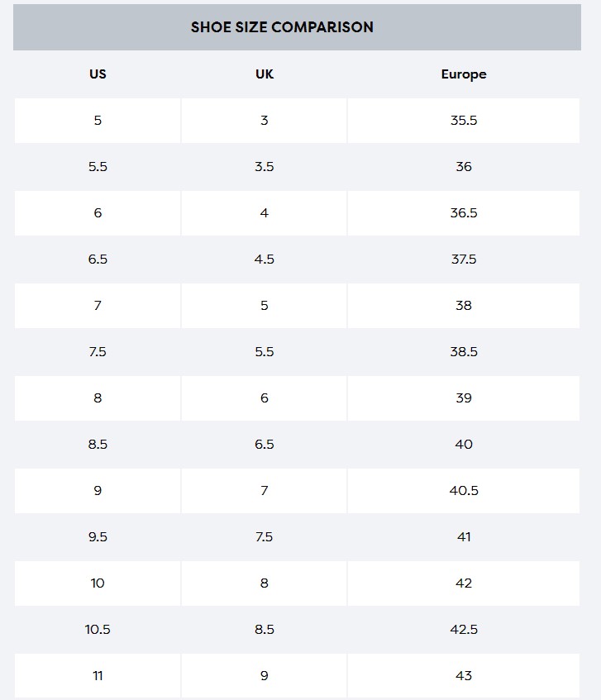601x700 pixels.
Task: Click Europe size 43 cell
Action: (x=464, y=675)
